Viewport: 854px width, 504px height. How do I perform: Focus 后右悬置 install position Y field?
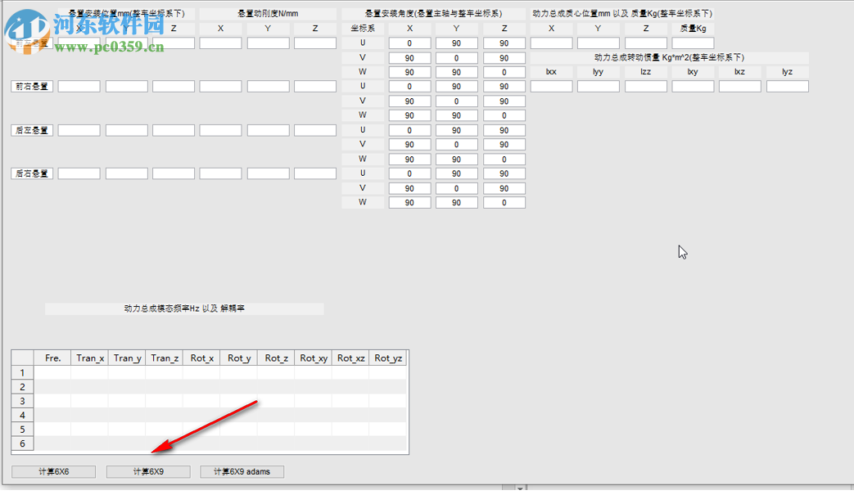126,173
